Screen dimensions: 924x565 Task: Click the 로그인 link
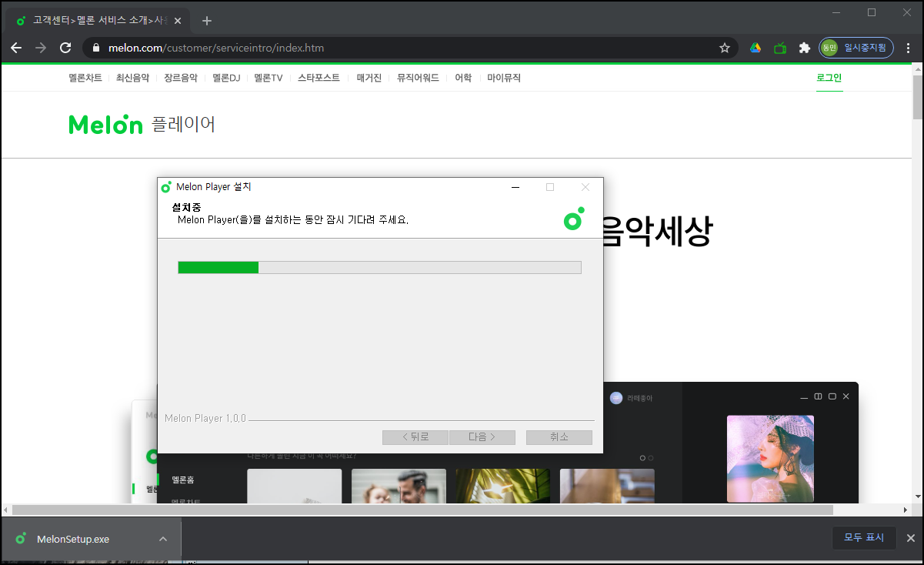point(829,78)
